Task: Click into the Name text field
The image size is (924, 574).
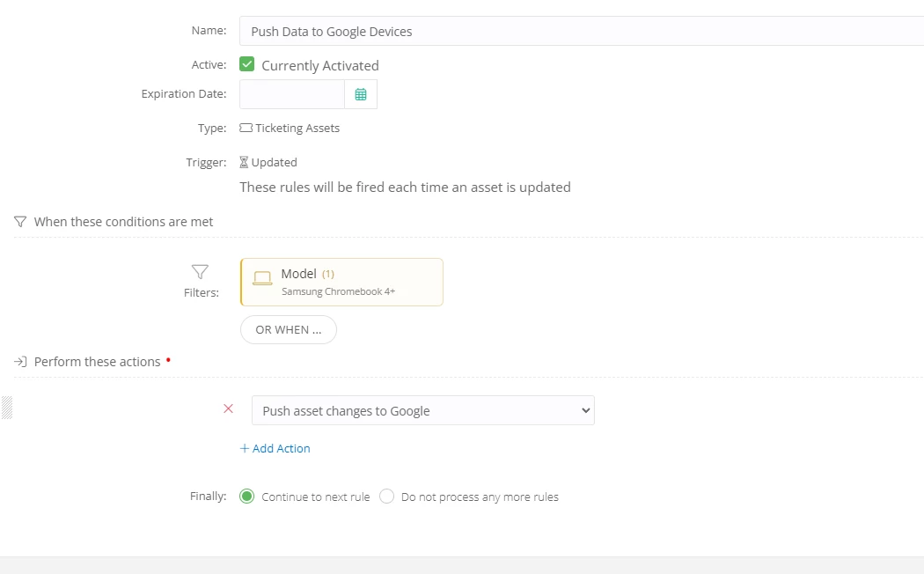Action: coord(581,31)
